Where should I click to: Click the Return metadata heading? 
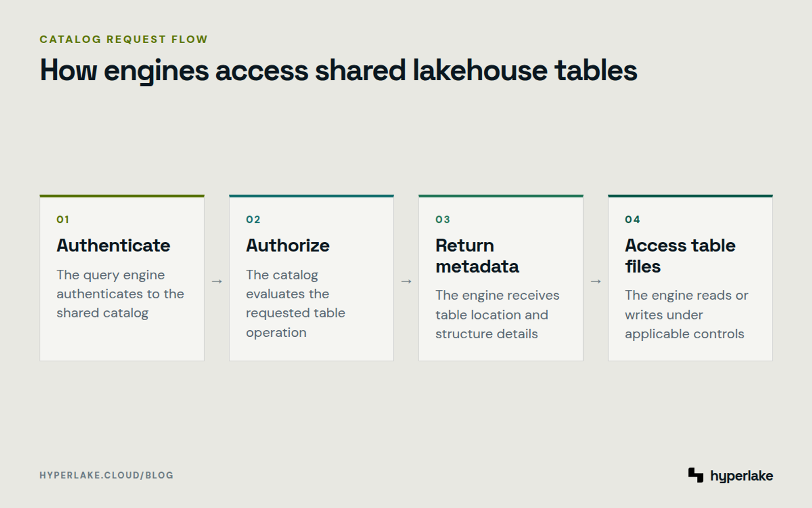click(478, 256)
